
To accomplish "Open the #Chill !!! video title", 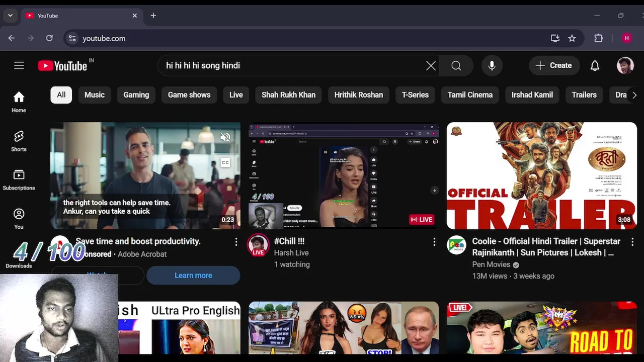I will (x=289, y=241).
